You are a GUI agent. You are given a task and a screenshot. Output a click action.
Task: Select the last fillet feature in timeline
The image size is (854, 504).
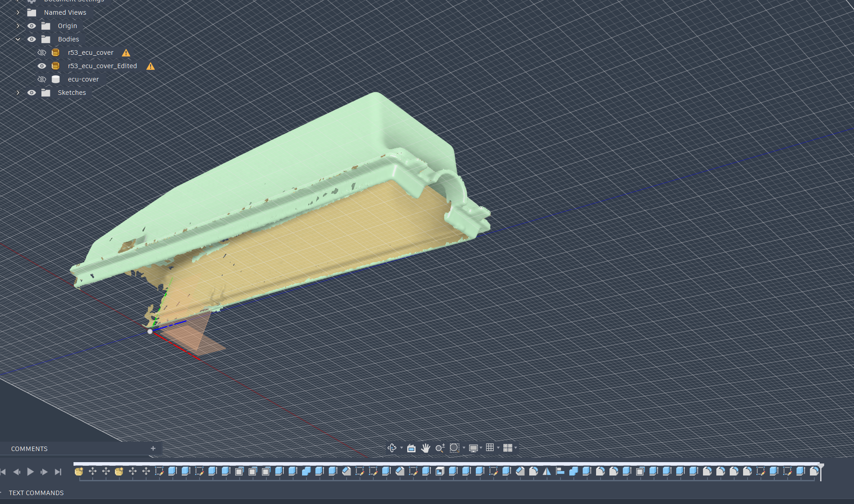pos(814,471)
